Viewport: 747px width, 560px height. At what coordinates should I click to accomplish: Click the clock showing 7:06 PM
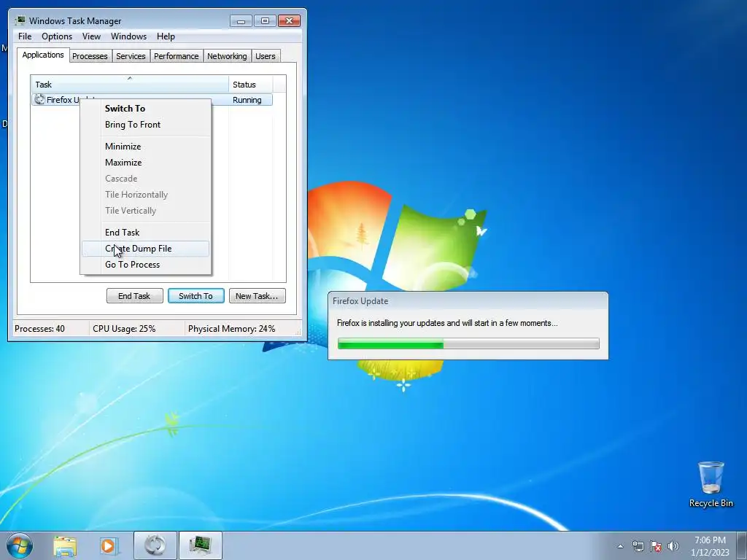click(710, 540)
